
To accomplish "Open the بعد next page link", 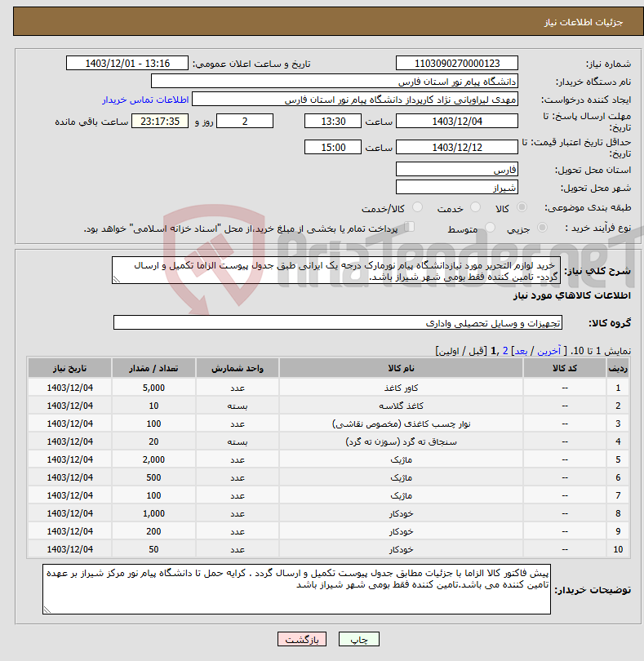I will (521, 351).
